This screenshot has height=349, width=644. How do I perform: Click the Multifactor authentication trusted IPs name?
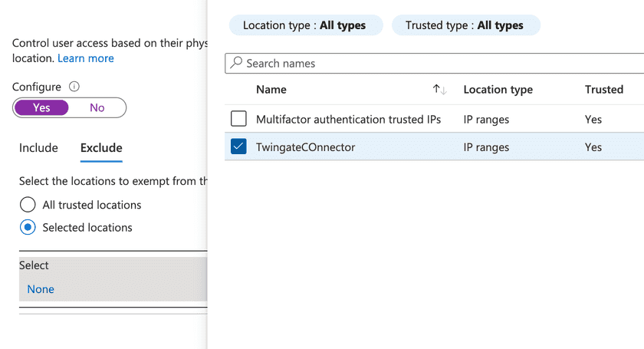click(x=348, y=119)
